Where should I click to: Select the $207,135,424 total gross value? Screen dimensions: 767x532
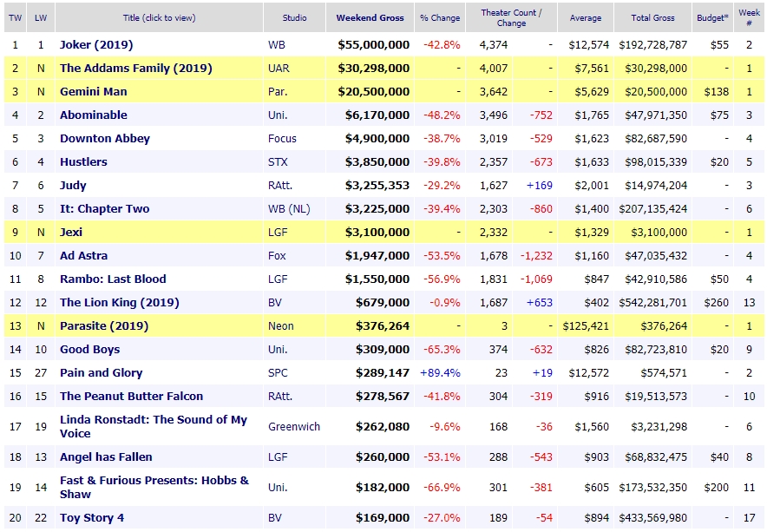(653, 209)
